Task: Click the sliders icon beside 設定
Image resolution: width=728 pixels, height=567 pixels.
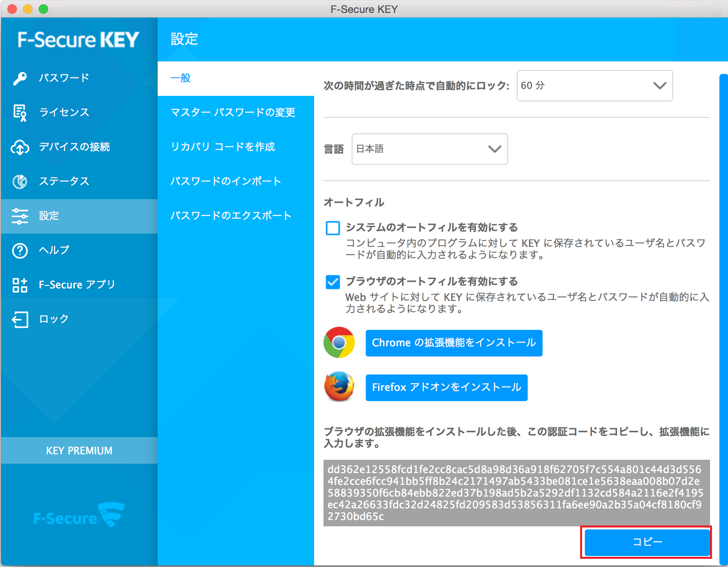Action: (x=20, y=216)
